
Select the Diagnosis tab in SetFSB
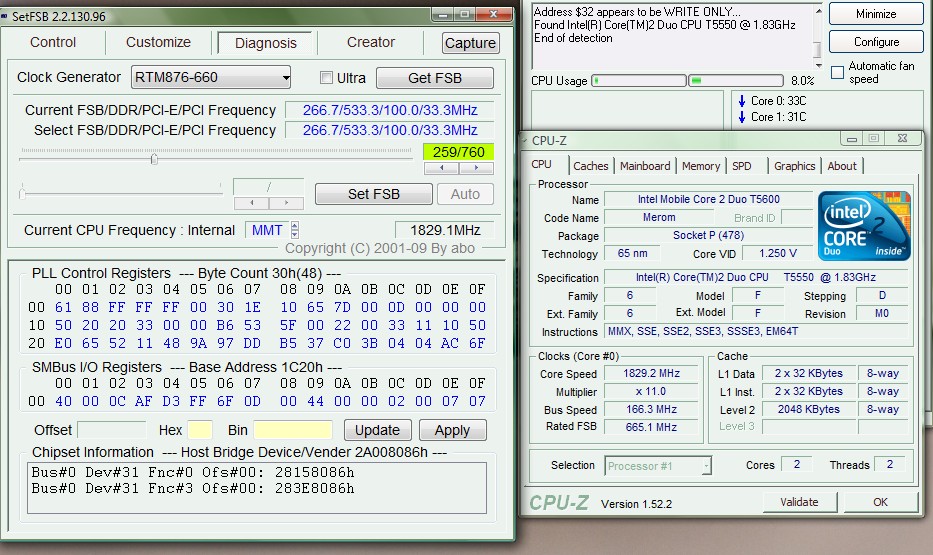click(265, 43)
